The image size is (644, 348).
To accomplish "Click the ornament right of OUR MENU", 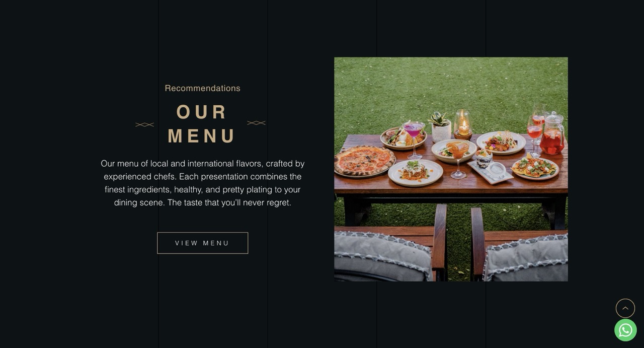I will click(256, 123).
